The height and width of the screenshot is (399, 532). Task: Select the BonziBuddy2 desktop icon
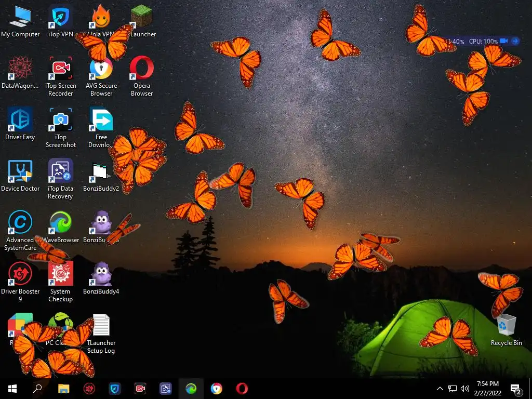pos(101,176)
